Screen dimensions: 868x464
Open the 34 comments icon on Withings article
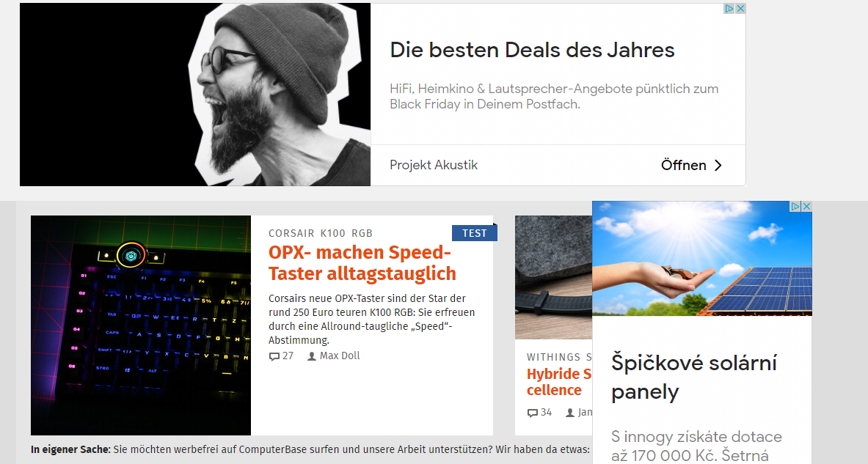(532, 413)
